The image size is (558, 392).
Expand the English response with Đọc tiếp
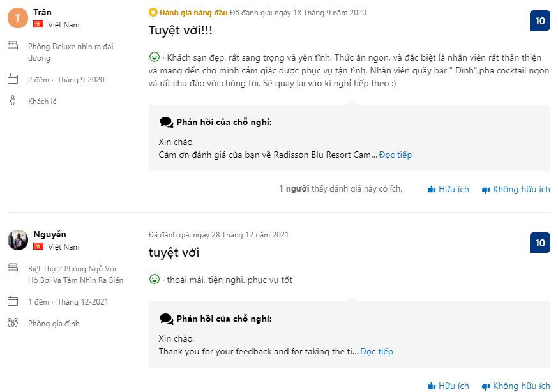(377, 351)
